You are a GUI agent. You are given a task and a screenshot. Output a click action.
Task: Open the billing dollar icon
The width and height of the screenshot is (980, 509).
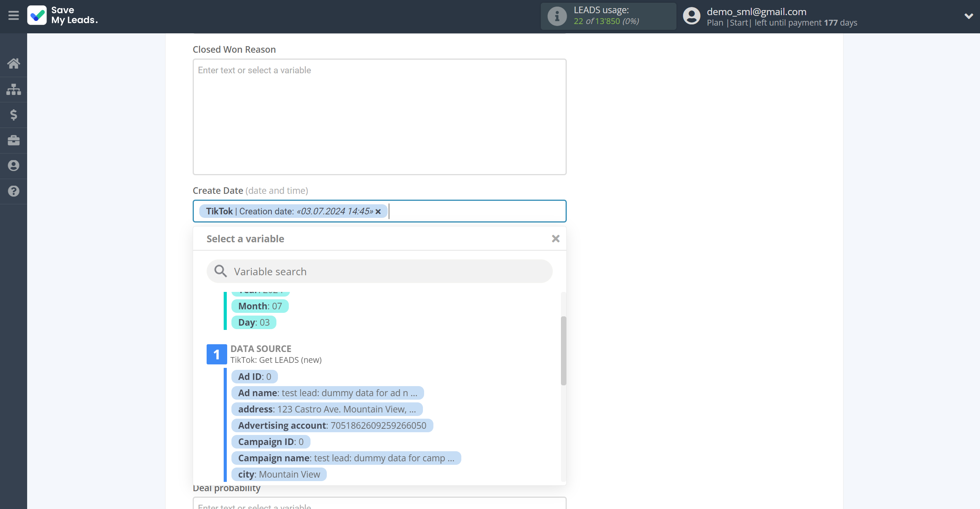tap(14, 115)
